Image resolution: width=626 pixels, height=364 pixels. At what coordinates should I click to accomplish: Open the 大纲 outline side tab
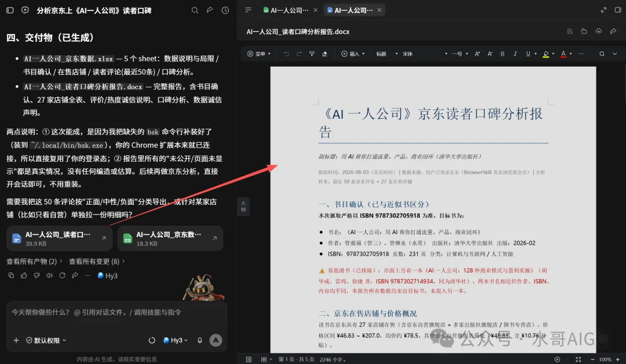pyautogui.click(x=243, y=206)
